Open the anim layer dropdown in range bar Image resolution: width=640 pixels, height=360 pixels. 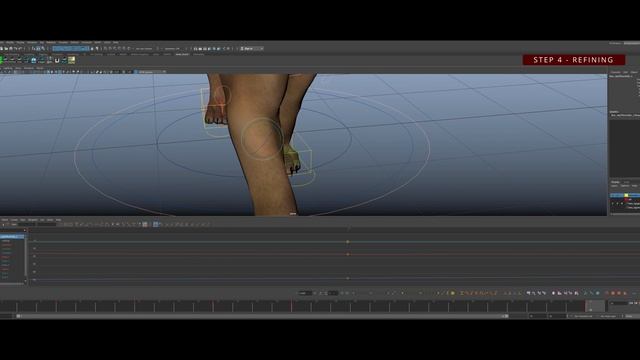point(609,316)
